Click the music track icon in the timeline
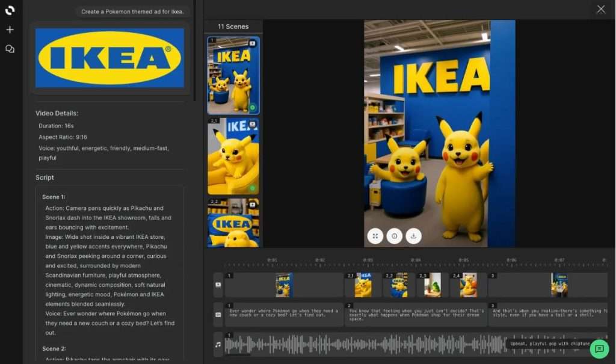The image size is (616, 364). point(218,345)
